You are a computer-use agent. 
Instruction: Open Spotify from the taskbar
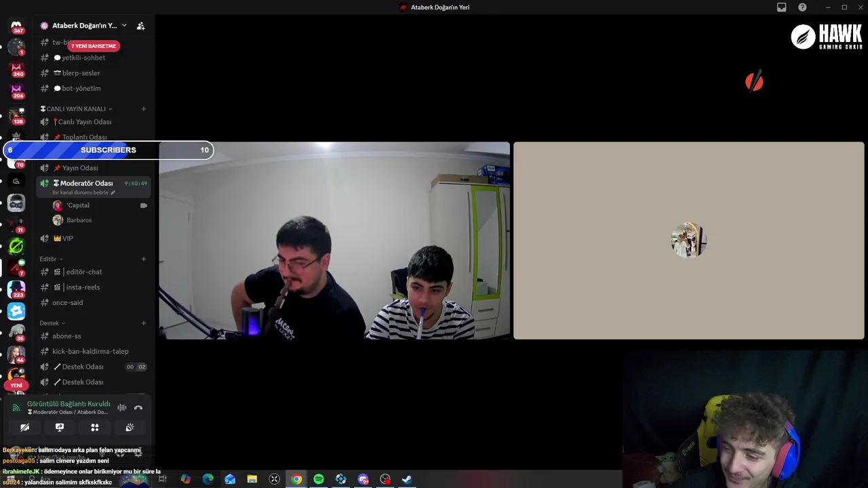pos(319,479)
